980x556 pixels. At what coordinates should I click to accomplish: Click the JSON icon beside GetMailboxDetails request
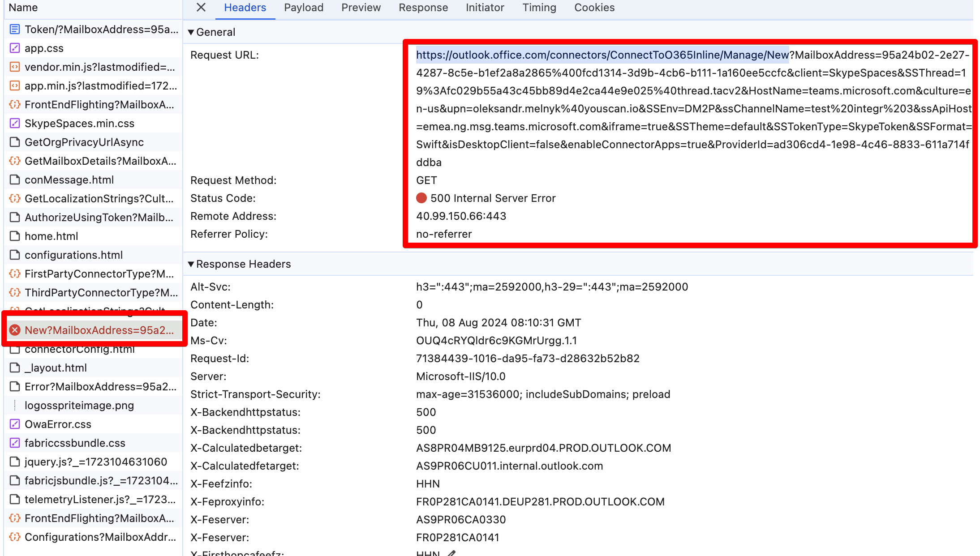[15, 161]
